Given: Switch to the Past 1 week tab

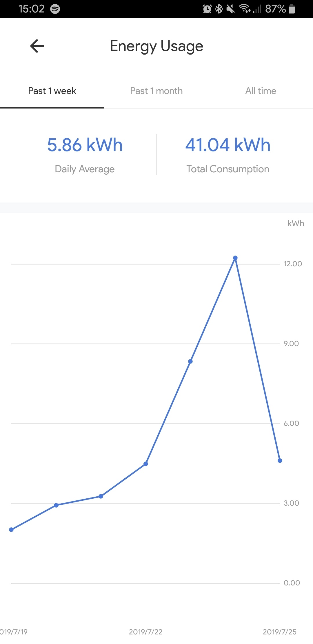Looking at the screenshot, I should (52, 91).
